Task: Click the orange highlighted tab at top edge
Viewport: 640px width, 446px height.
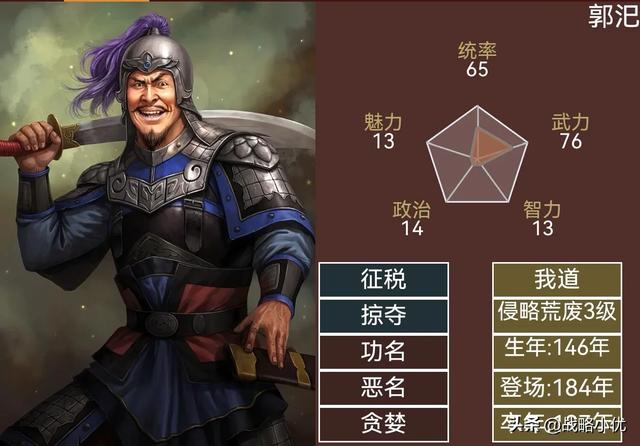Action: point(107,1)
